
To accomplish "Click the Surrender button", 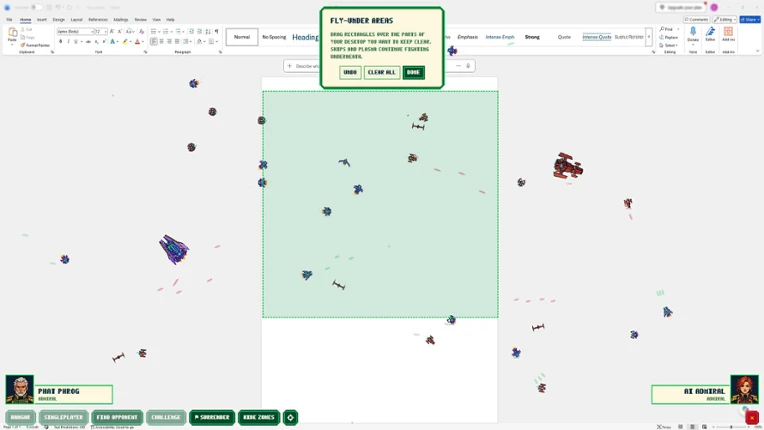I will click(x=212, y=417).
